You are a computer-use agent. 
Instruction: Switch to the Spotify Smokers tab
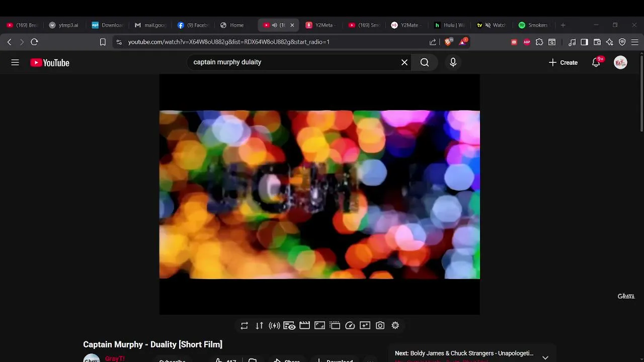point(534,25)
